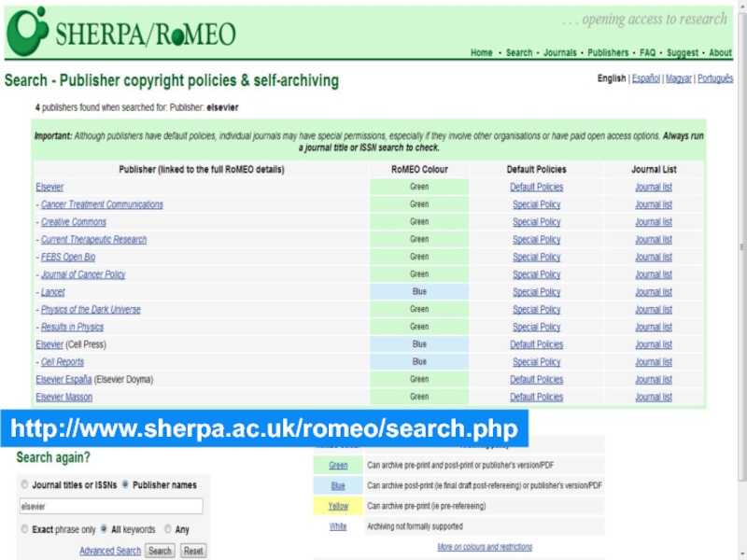The image size is (747, 560).
Task: Choose the Exact phrase only option
Action: (24, 529)
